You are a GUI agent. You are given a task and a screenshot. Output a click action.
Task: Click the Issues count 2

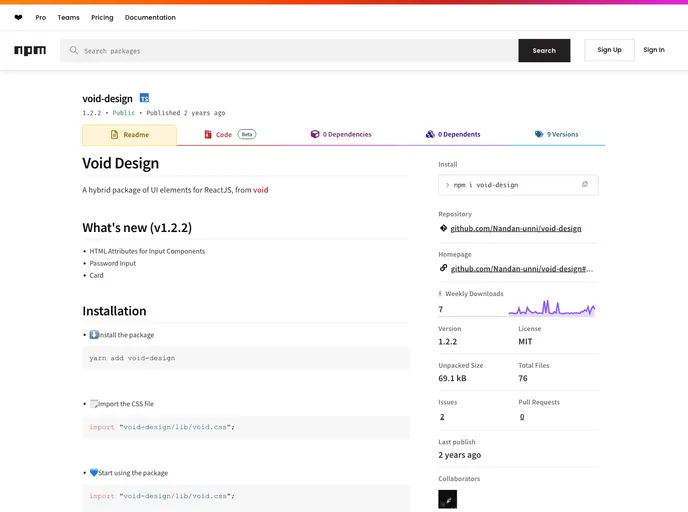442,417
